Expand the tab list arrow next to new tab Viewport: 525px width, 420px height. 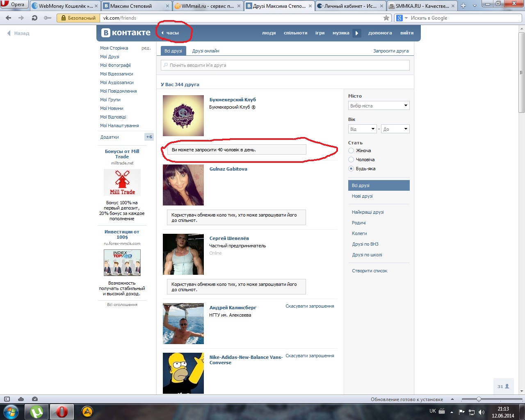[475, 6]
